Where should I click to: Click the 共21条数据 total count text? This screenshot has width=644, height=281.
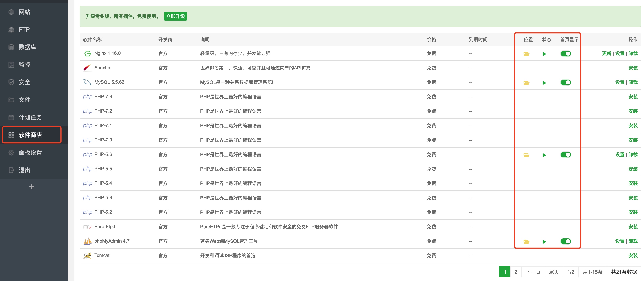[x=624, y=272]
